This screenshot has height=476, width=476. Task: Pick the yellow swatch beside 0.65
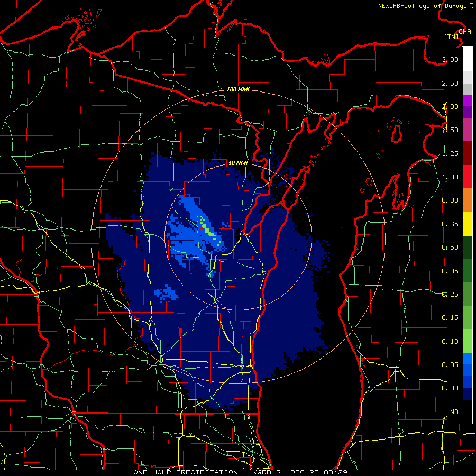[467, 224]
